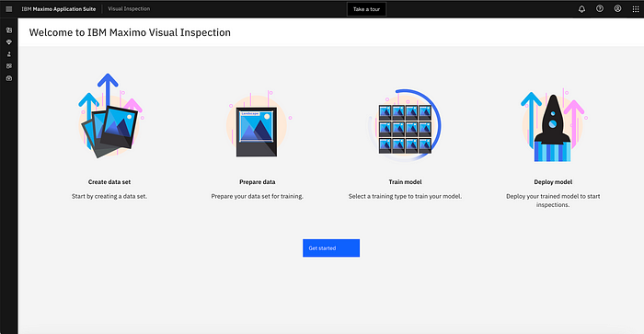Click the 'Create data set' heading
This screenshot has height=334, width=644.
(x=109, y=182)
